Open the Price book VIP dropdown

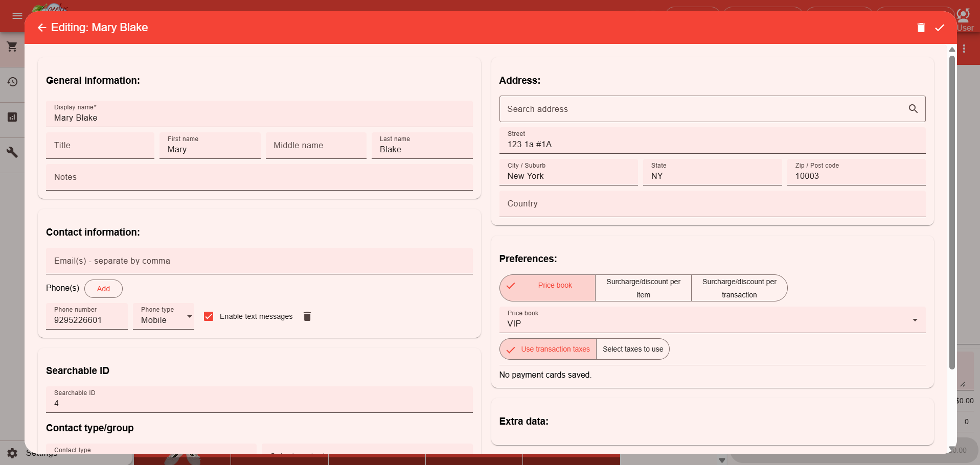(x=712, y=320)
